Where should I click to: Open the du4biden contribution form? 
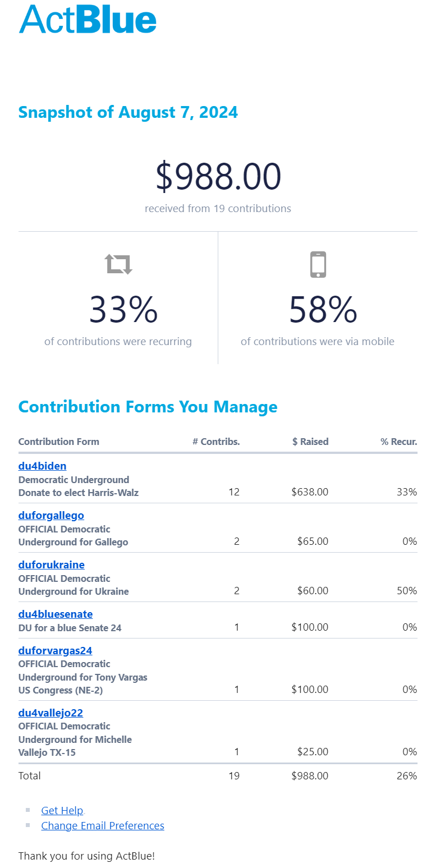(43, 466)
